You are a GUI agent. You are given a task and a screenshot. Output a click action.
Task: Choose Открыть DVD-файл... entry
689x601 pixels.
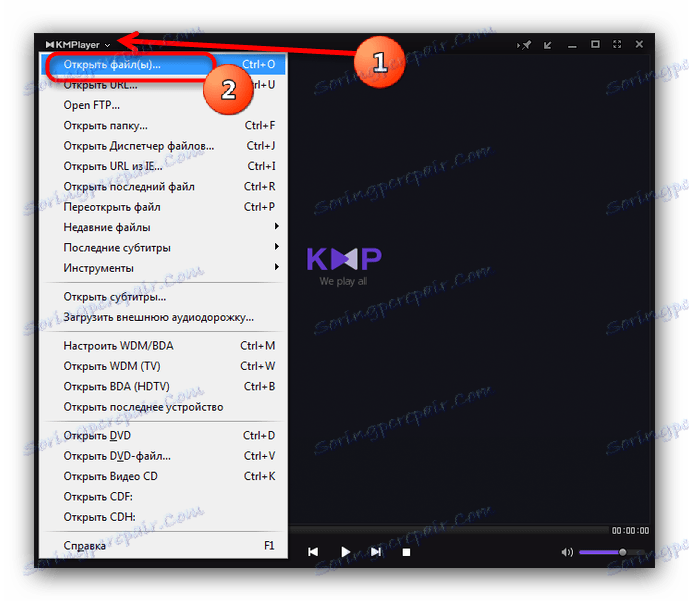coord(163,456)
